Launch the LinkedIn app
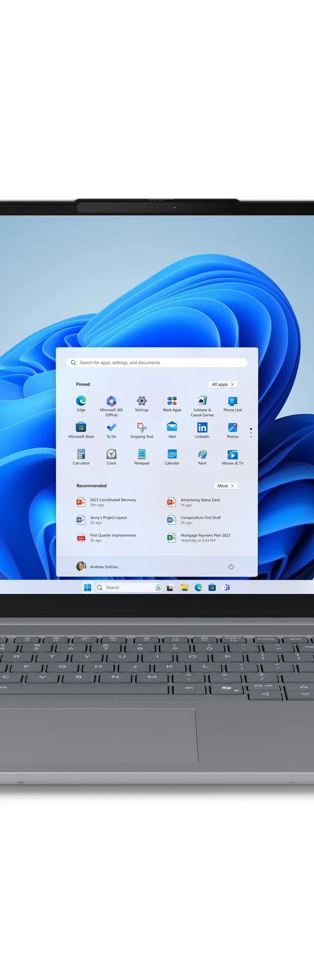Viewport: 314px width, 980px height. click(202, 430)
